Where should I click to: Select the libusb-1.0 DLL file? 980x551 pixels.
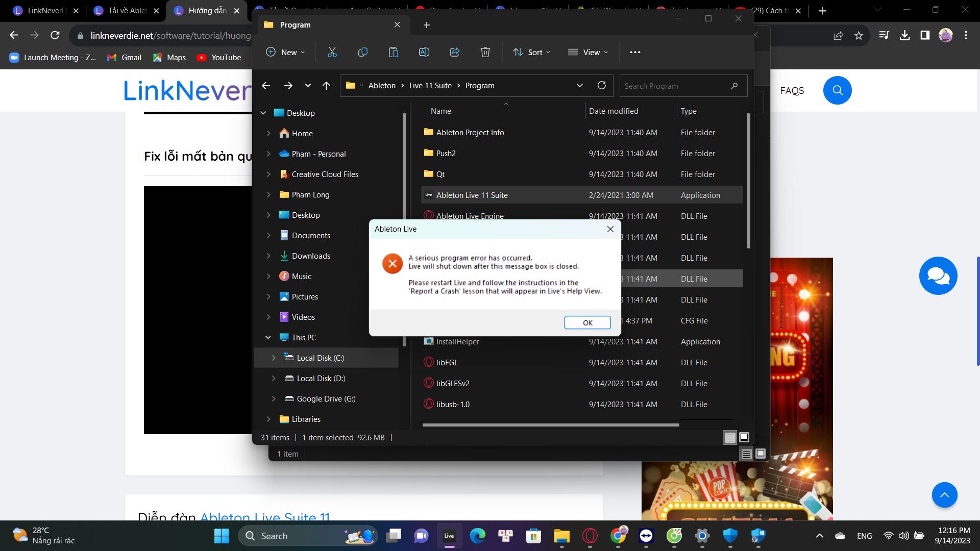click(582, 405)
